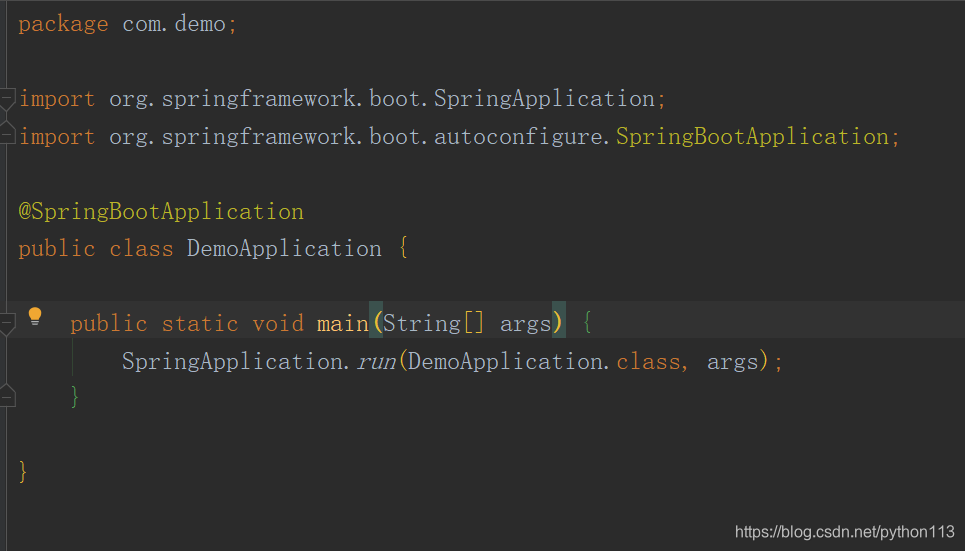Click the main method name
This screenshot has width=965, height=551.
[x=342, y=323]
